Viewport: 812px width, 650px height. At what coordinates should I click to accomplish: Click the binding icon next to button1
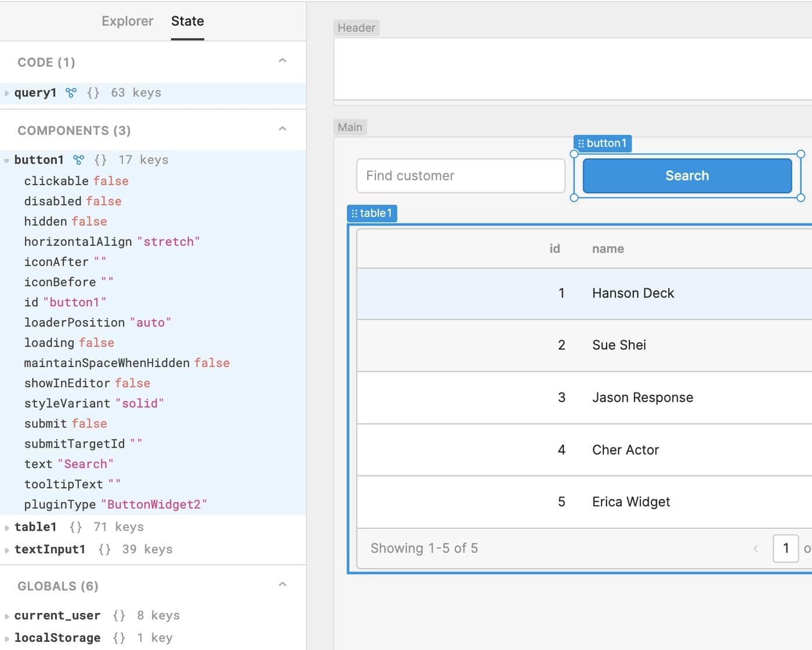(79, 159)
